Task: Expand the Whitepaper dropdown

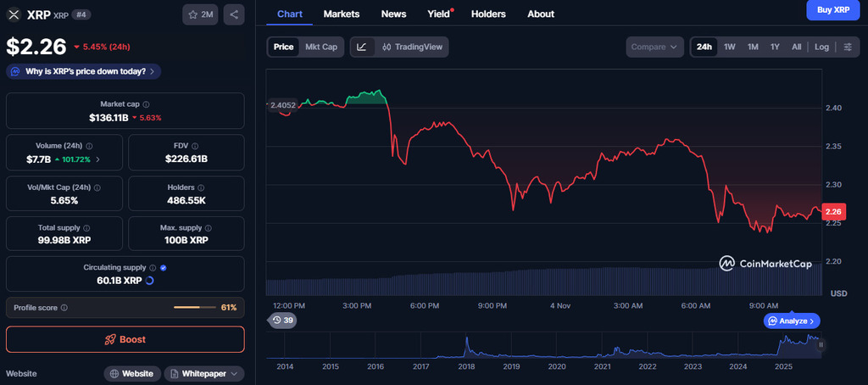Action: pyautogui.click(x=203, y=373)
